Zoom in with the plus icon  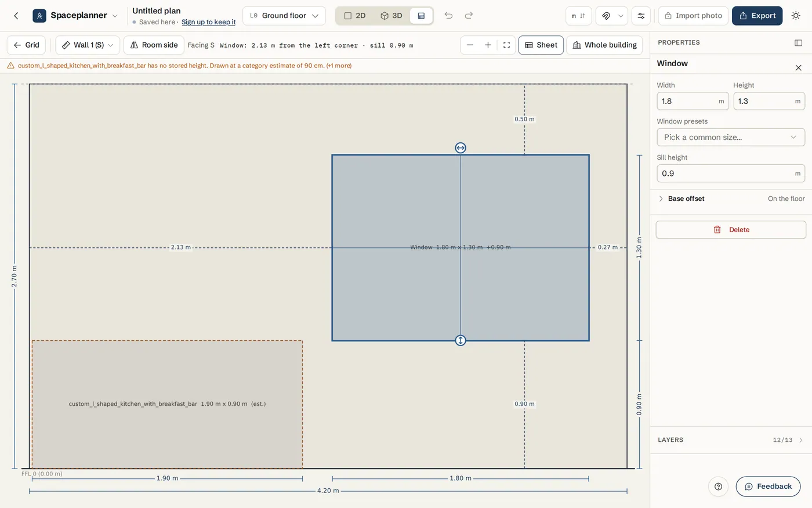488,45
